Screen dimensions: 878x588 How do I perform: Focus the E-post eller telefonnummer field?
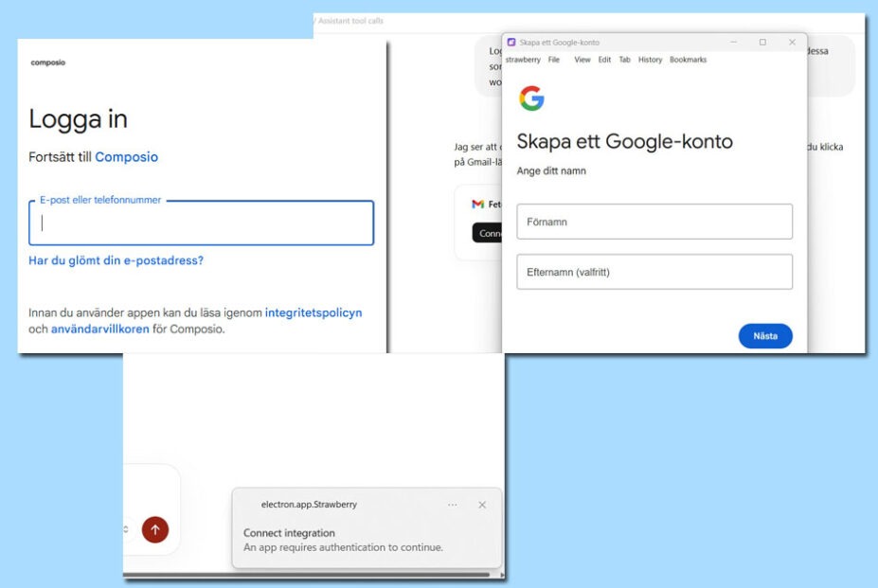(x=201, y=223)
